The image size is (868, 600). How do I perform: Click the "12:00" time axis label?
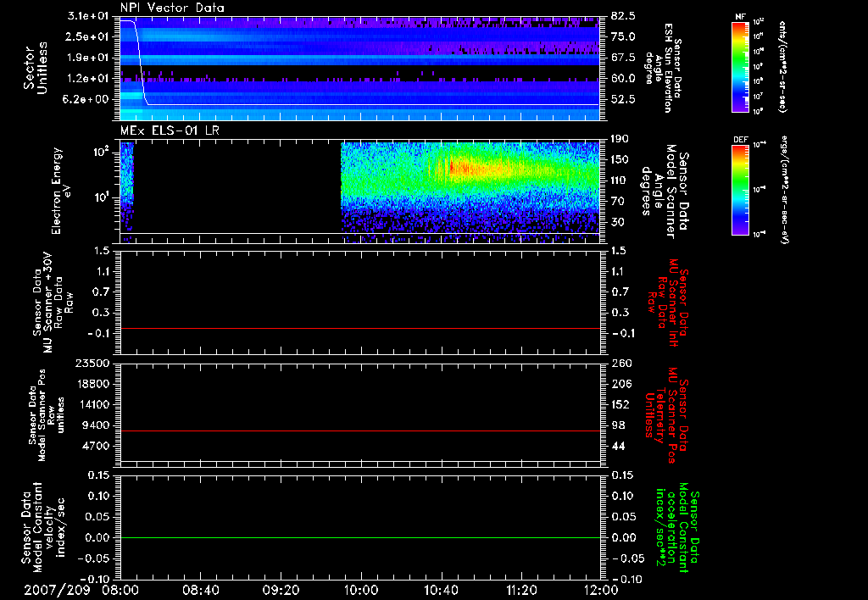click(601, 590)
